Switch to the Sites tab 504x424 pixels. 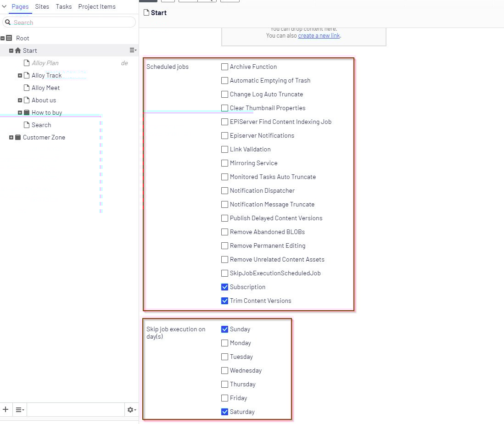(42, 7)
